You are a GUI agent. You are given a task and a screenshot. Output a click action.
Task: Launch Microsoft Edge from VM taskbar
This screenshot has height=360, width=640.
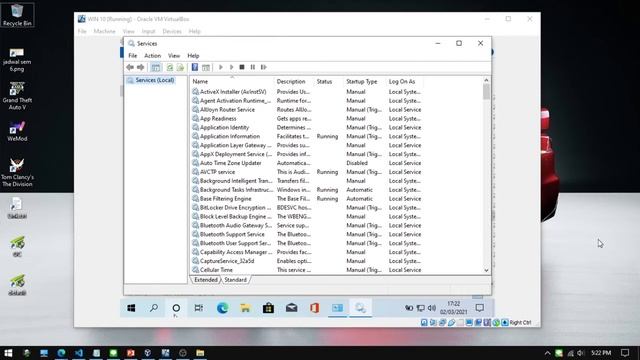pyautogui.click(x=222, y=308)
